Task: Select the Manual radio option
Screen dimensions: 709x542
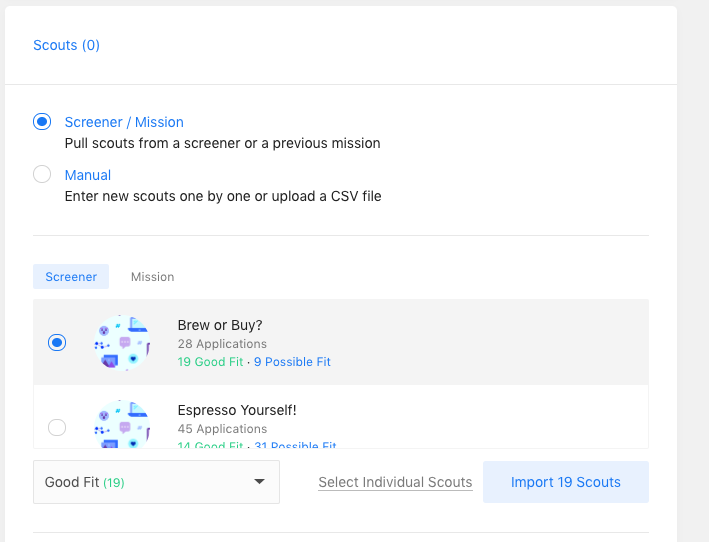Action: pyautogui.click(x=42, y=175)
